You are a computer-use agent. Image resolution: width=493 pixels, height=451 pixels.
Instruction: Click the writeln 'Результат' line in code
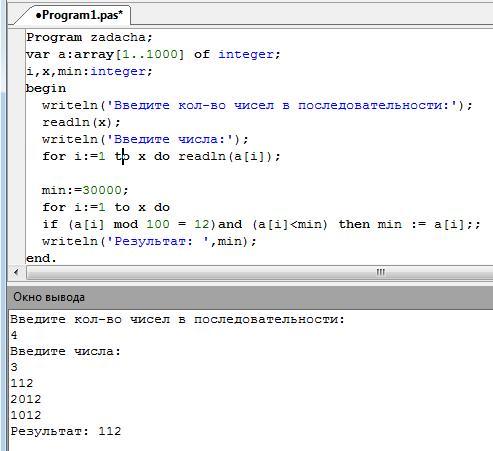click(x=149, y=241)
